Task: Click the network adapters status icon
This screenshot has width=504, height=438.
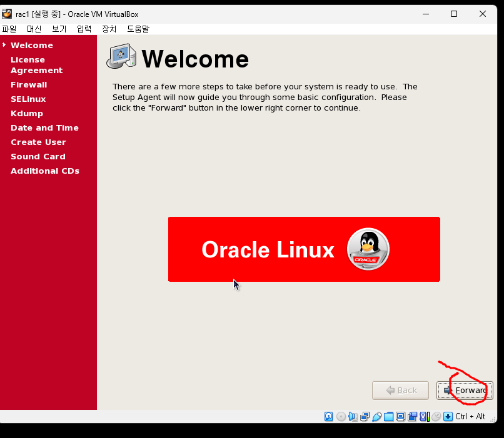Action: pos(365,417)
